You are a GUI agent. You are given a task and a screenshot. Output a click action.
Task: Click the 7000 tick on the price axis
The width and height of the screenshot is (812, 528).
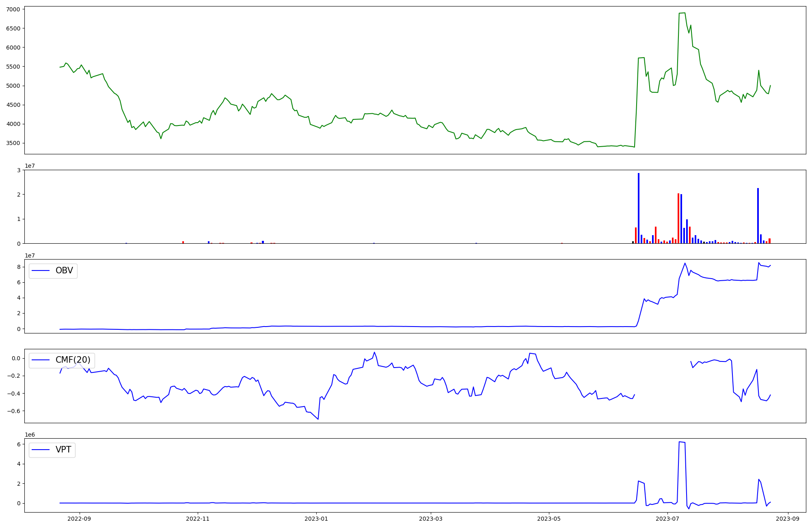(13, 9)
